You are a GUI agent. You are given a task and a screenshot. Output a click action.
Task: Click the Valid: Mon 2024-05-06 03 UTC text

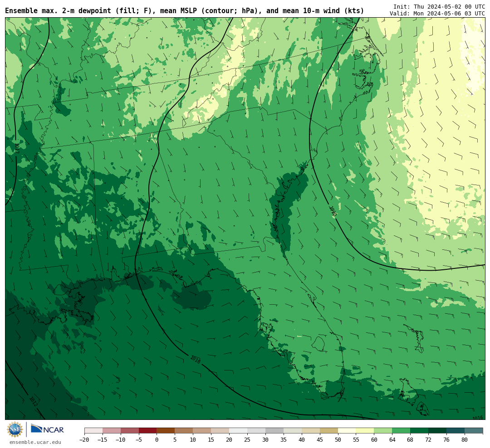coord(437,14)
